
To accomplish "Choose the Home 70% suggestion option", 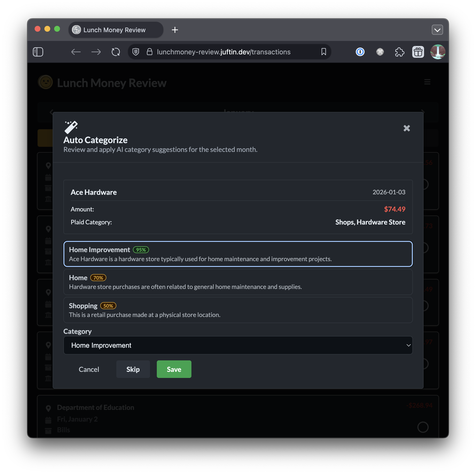I will (x=238, y=282).
